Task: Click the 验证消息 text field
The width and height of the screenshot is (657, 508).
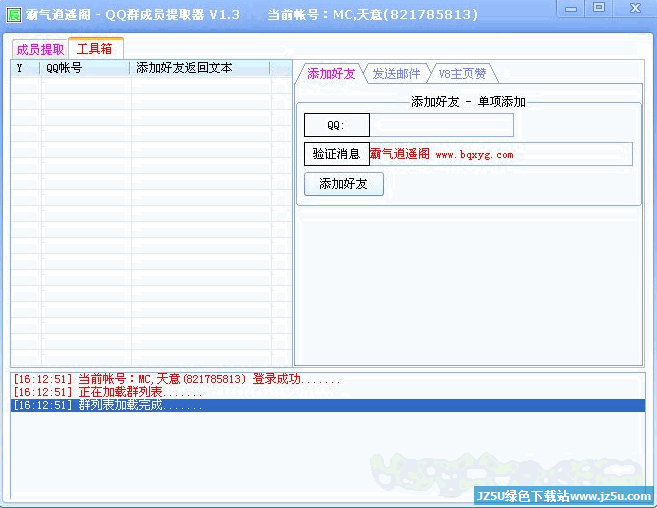Action: pos(501,154)
